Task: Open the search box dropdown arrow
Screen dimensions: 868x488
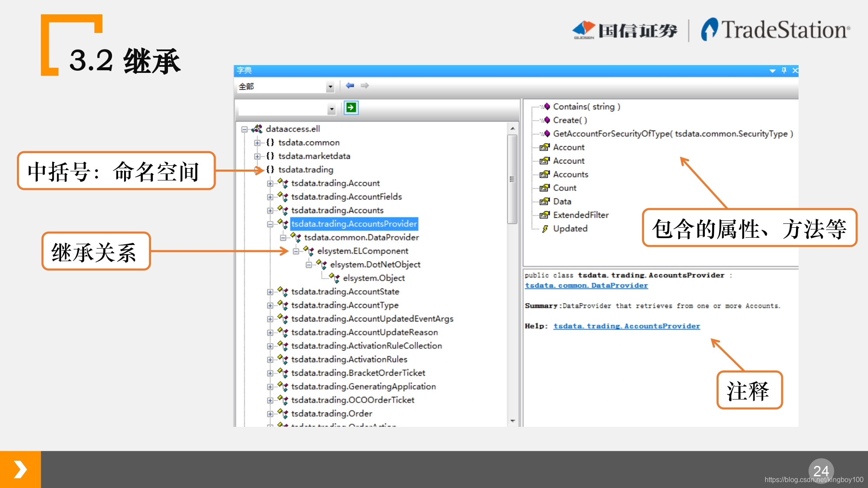Action: click(332, 109)
